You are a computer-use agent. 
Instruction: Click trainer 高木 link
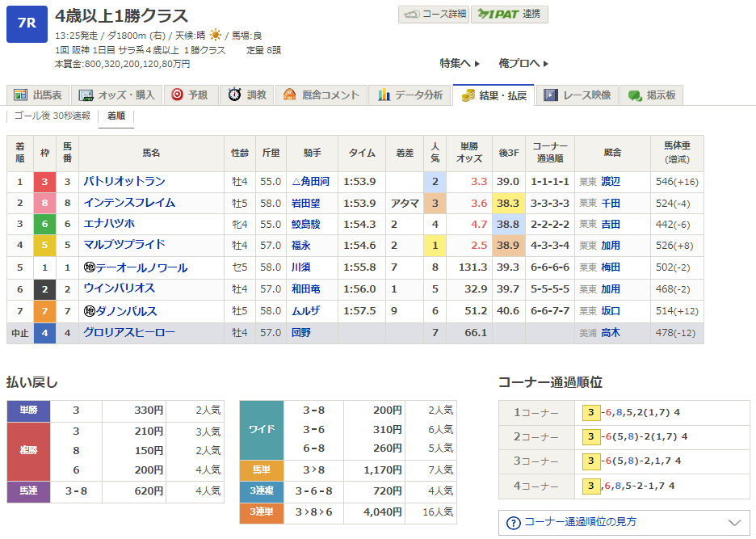point(611,332)
